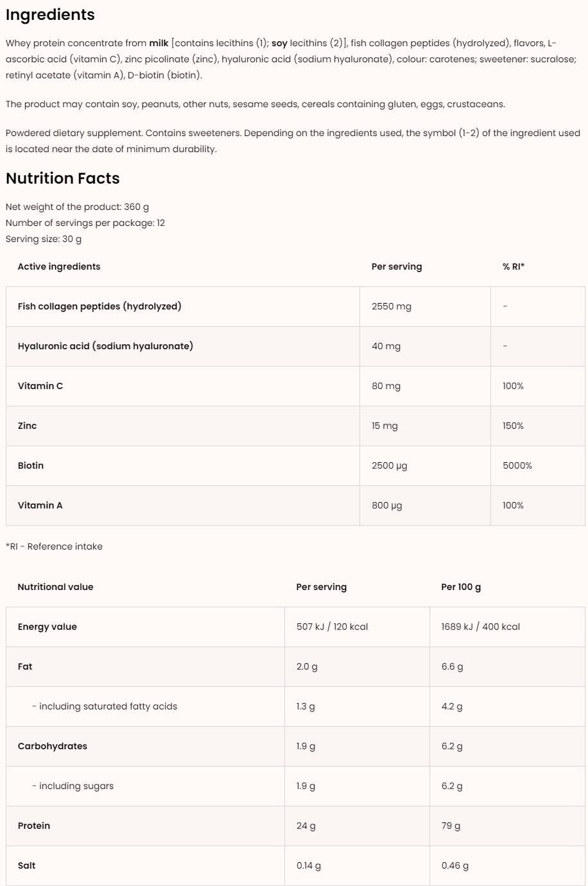Click the Salt row label

pos(27,865)
